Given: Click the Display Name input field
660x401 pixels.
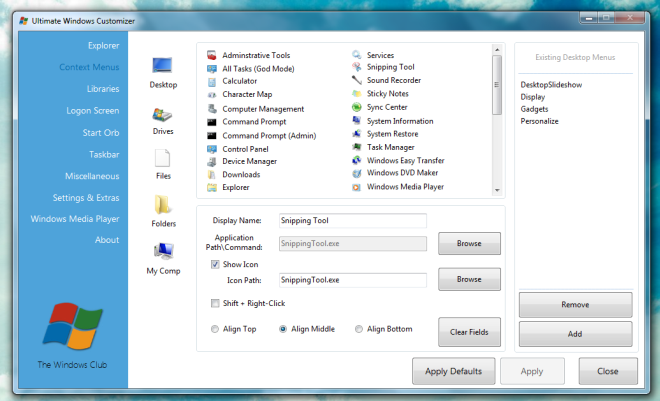Looking at the screenshot, I should click(353, 220).
